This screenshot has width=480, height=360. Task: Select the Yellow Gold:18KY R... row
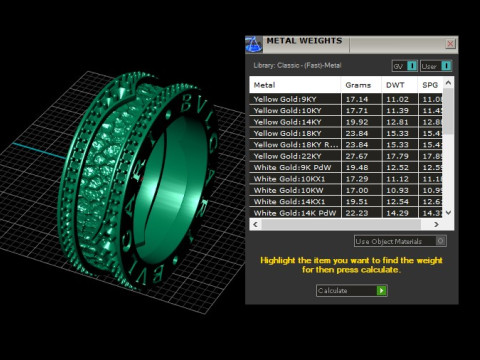click(x=346, y=145)
